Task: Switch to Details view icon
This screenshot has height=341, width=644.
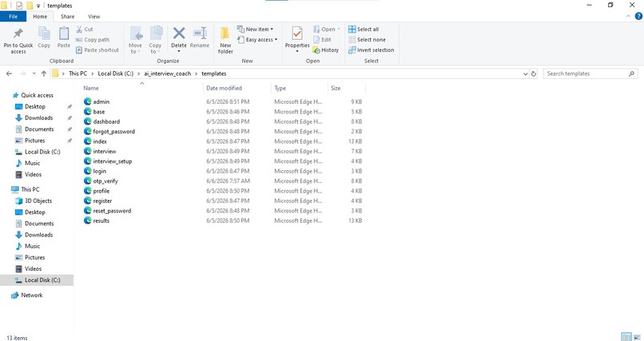Action: [x=626, y=337]
